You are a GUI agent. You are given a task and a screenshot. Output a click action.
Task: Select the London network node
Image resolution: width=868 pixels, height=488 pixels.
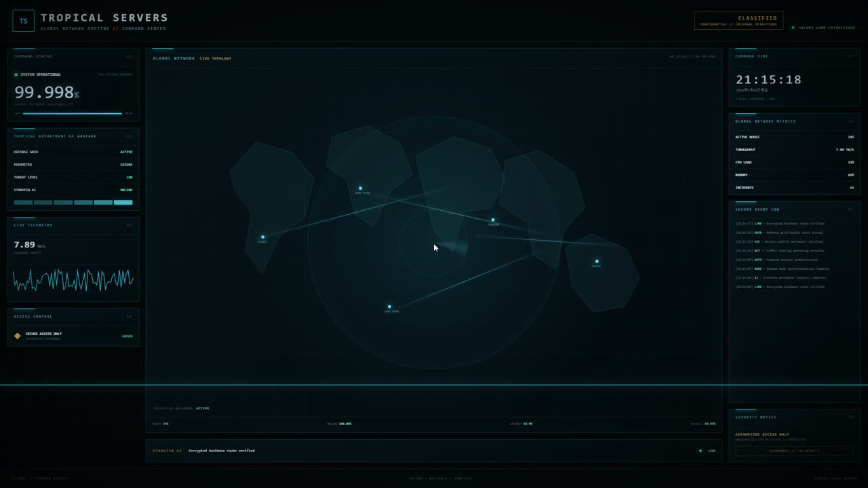tap(493, 220)
